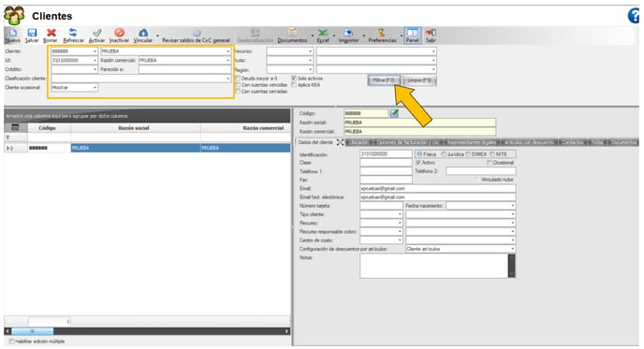This screenshot has width=644, height=349.
Task: Click the edit icon beside Código field
Action: (x=394, y=113)
